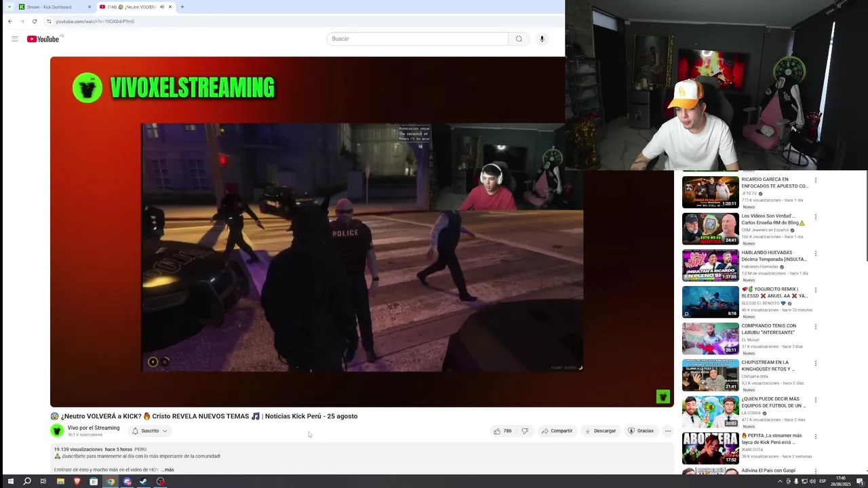This screenshot has height=488, width=868.
Task: Reload the page with refresh icon
Action: tap(35, 21)
